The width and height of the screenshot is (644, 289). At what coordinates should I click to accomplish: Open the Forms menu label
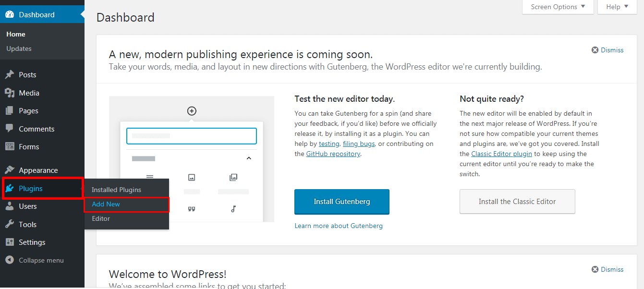pos(29,146)
